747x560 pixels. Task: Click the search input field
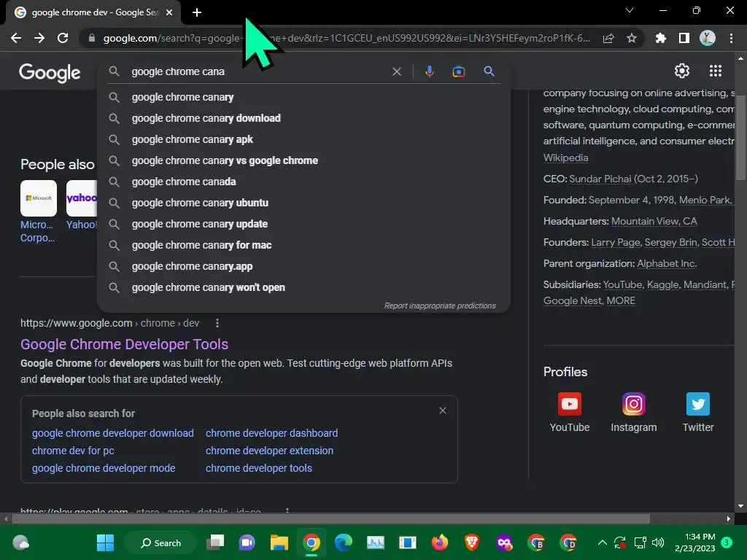[258, 71]
